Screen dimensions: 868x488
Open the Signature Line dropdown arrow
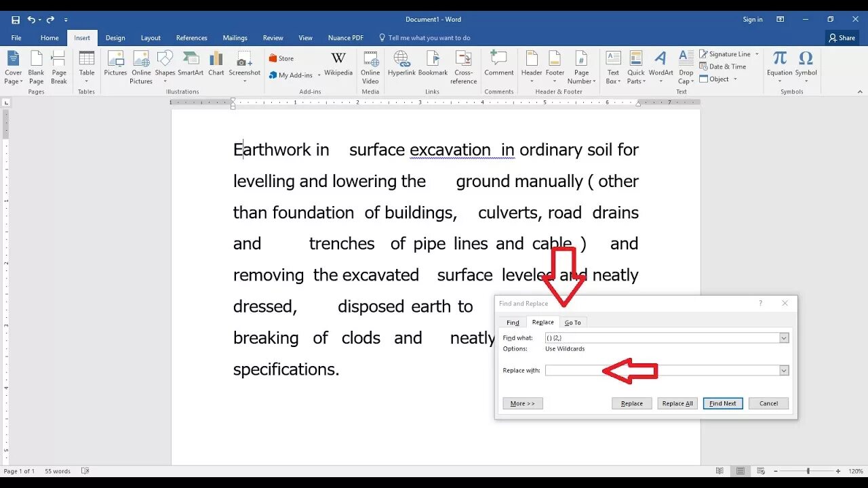tap(757, 54)
